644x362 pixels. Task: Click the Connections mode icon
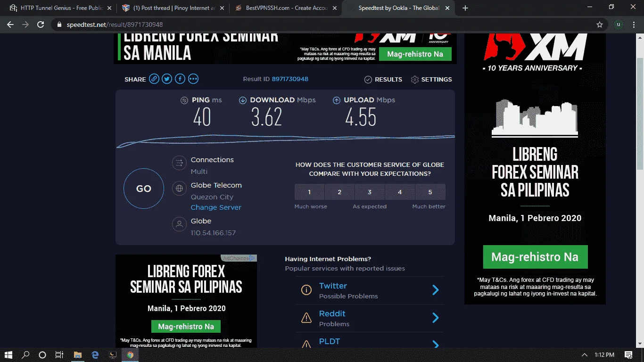coord(179,164)
